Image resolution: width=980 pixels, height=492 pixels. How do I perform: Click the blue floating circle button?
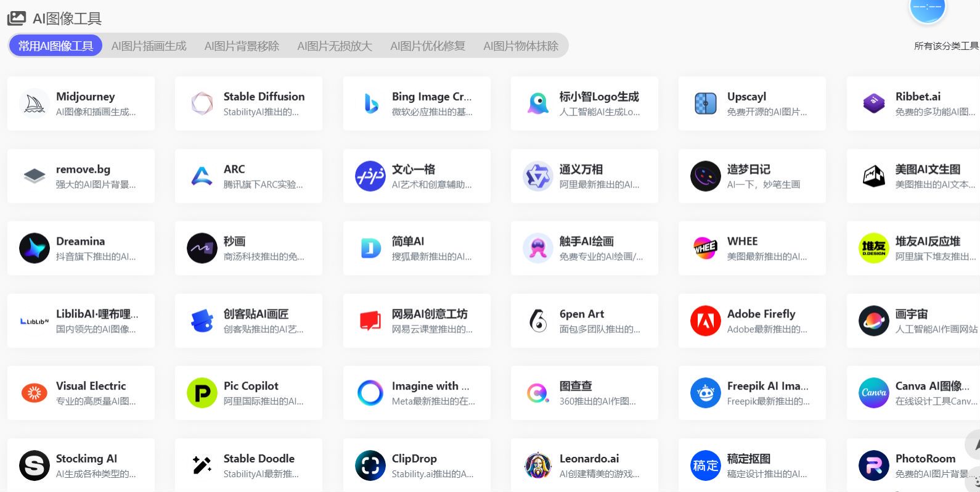tap(927, 9)
